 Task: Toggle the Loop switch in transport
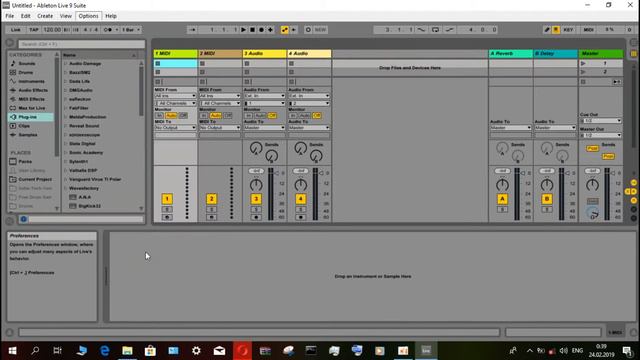(x=436, y=30)
